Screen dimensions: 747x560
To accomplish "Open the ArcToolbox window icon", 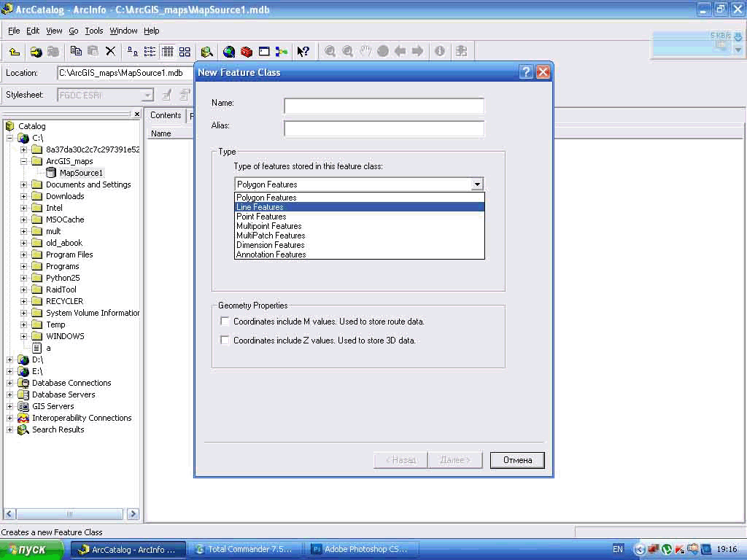I will click(x=247, y=52).
